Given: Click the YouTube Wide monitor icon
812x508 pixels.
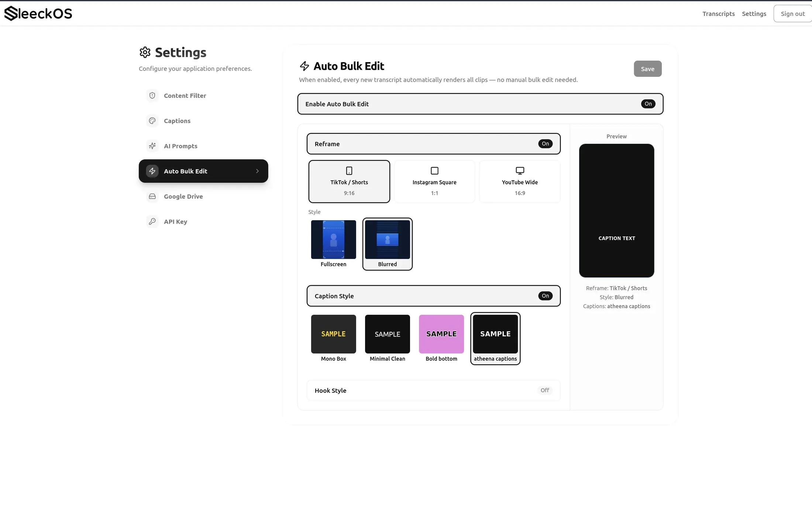Looking at the screenshot, I should [x=520, y=171].
